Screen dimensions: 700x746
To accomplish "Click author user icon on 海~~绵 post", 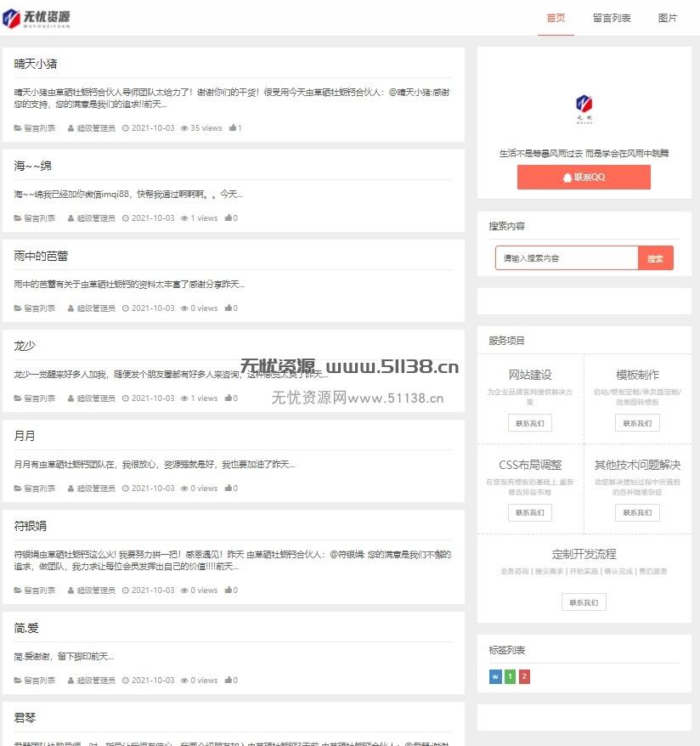I will pyautogui.click(x=71, y=218).
